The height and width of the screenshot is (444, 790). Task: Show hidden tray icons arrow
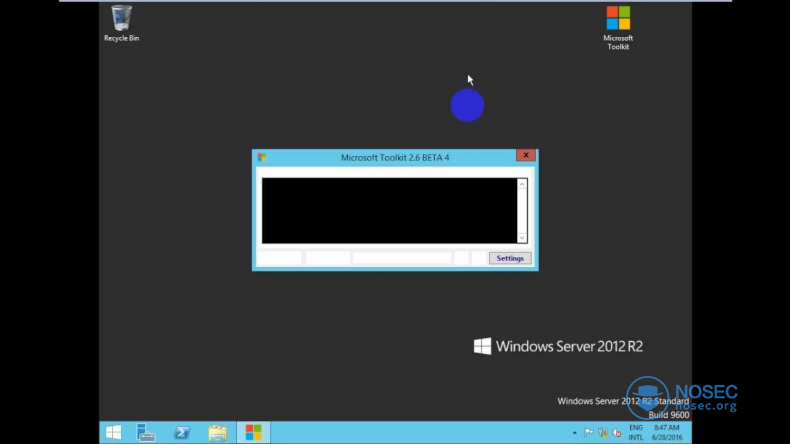[574, 432]
